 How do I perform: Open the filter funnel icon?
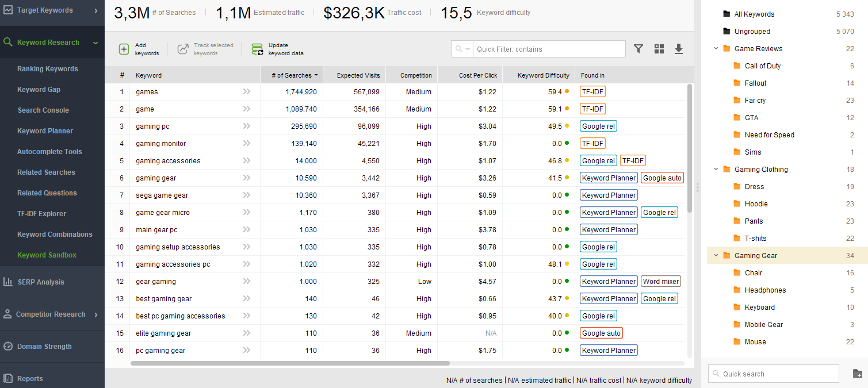pyautogui.click(x=638, y=49)
